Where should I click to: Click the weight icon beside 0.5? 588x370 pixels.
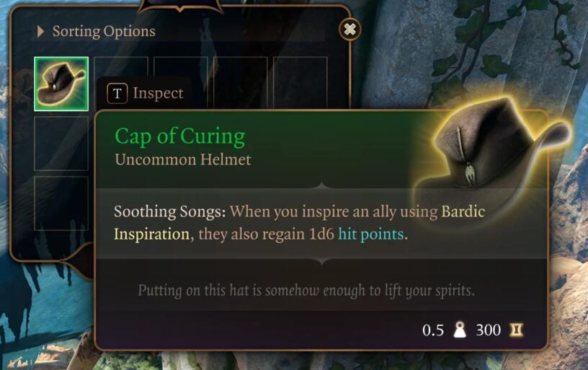pyautogui.click(x=460, y=330)
